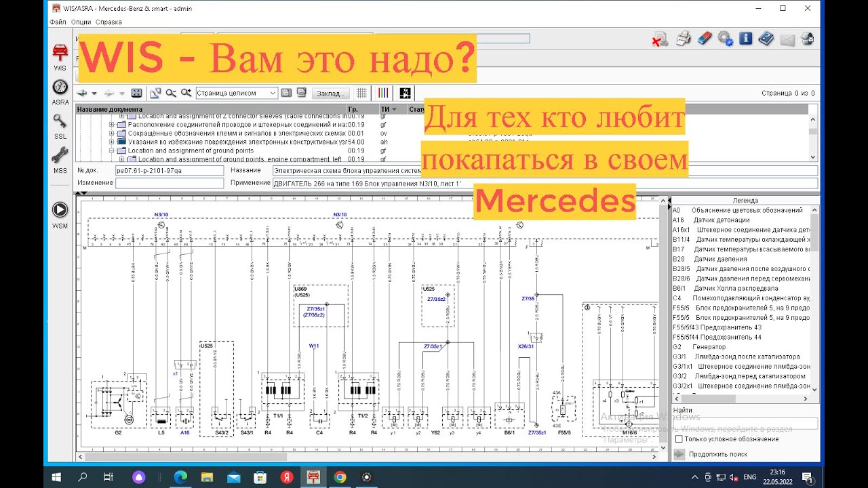Open the back-arrow history dropdown
Image resolution: width=868 pixels, height=488 pixels.
pos(94,94)
